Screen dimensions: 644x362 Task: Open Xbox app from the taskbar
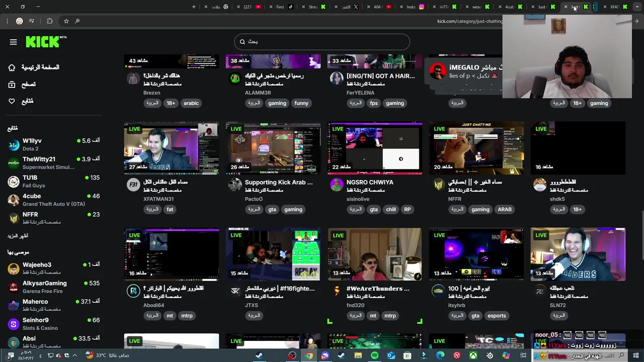click(x=473, y=355)
